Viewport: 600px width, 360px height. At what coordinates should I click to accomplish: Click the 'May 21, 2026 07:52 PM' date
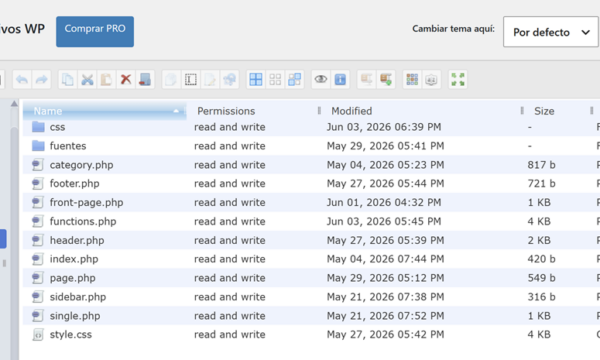pos(385,316)
